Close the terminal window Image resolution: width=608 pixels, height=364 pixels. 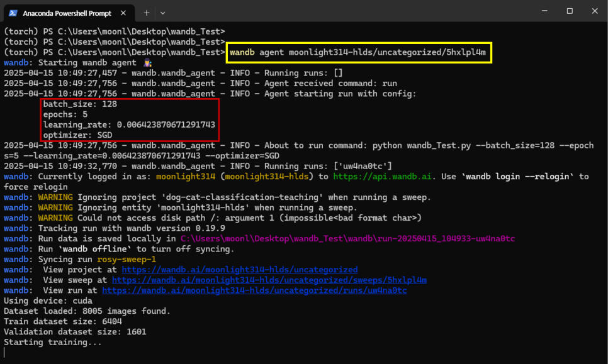(595, 11)
